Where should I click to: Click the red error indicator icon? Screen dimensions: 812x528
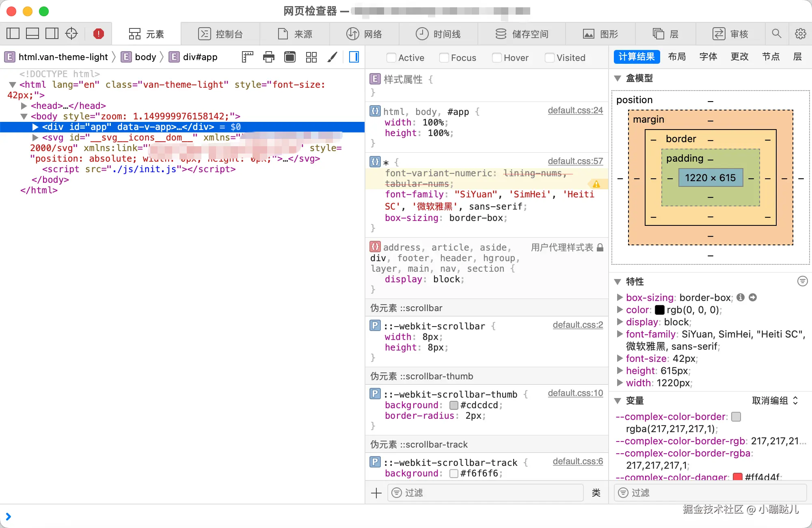[98, 34]
